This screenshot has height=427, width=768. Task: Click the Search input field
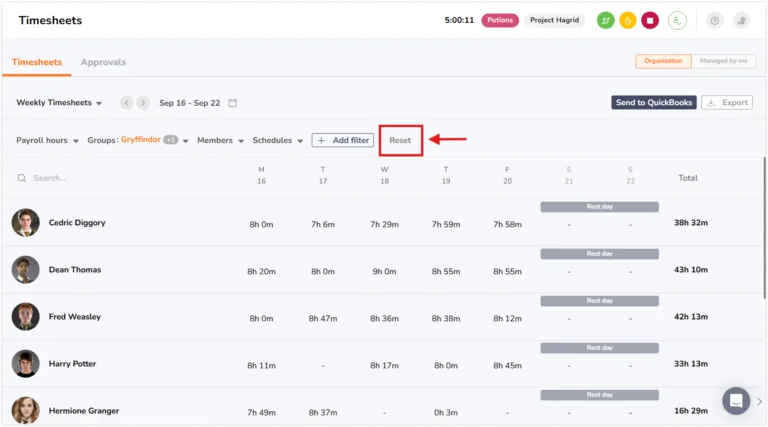tap(49, 178)
